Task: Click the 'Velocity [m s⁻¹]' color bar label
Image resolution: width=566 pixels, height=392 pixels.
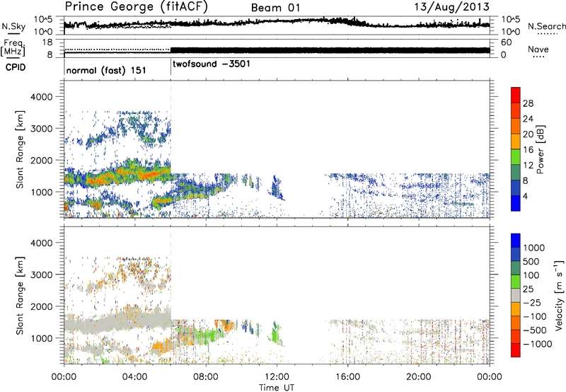Action: coord(559,295)
